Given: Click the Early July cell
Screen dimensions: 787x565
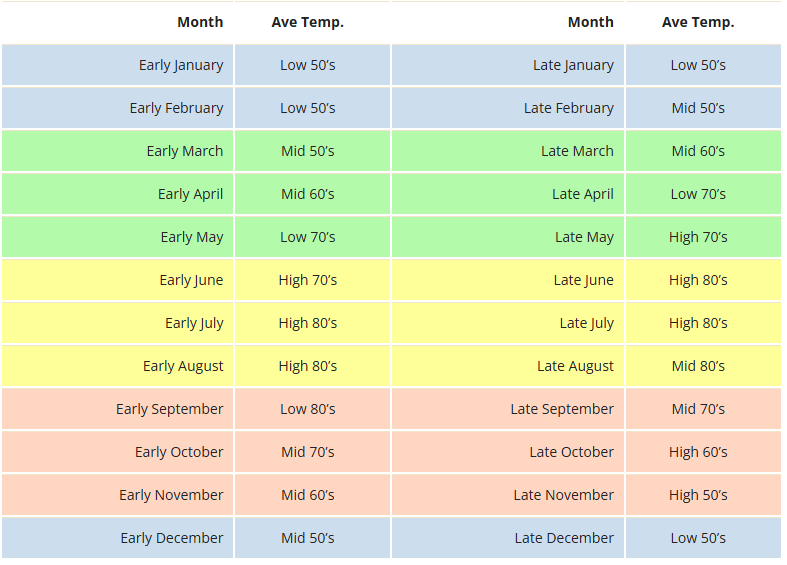Looking at the screenshot, I should [x=117, y=323].
